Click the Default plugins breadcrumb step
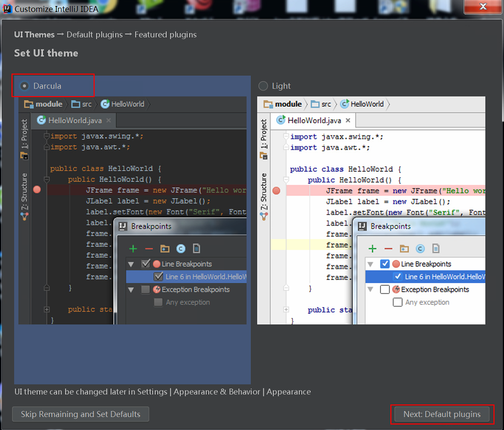The height and width of the screenshot is (430, 504). pos(95,35)
